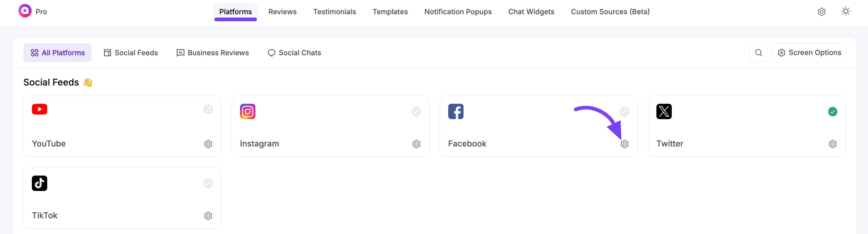Toggle the YouTube platform status indicator
Viewport: 868px width, 234px height.
tap(208, 109)
